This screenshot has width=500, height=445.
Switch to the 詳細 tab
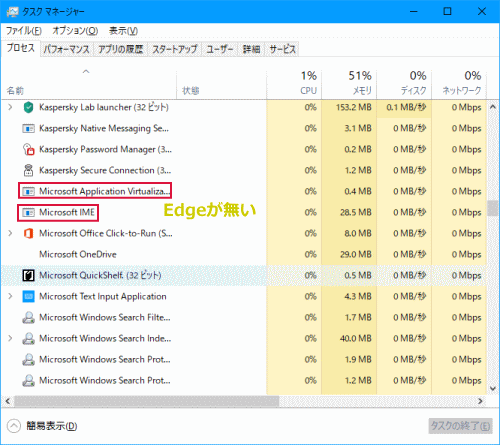pos(251,49)
